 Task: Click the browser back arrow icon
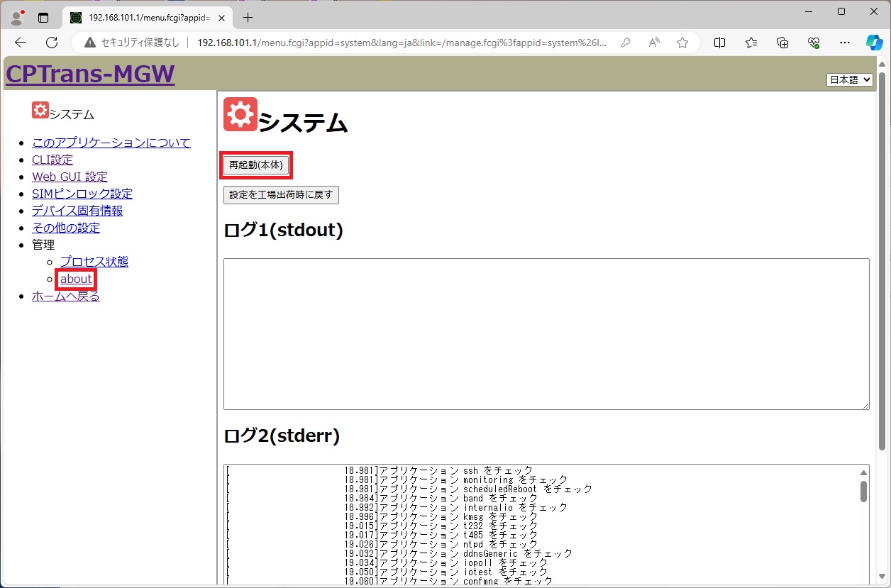21,43
